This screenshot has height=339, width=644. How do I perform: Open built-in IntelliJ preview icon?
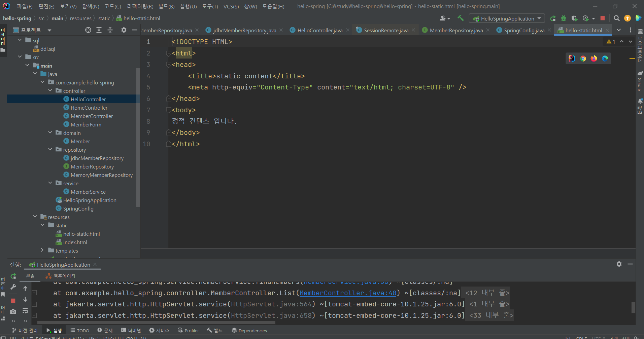pos(572,59)
